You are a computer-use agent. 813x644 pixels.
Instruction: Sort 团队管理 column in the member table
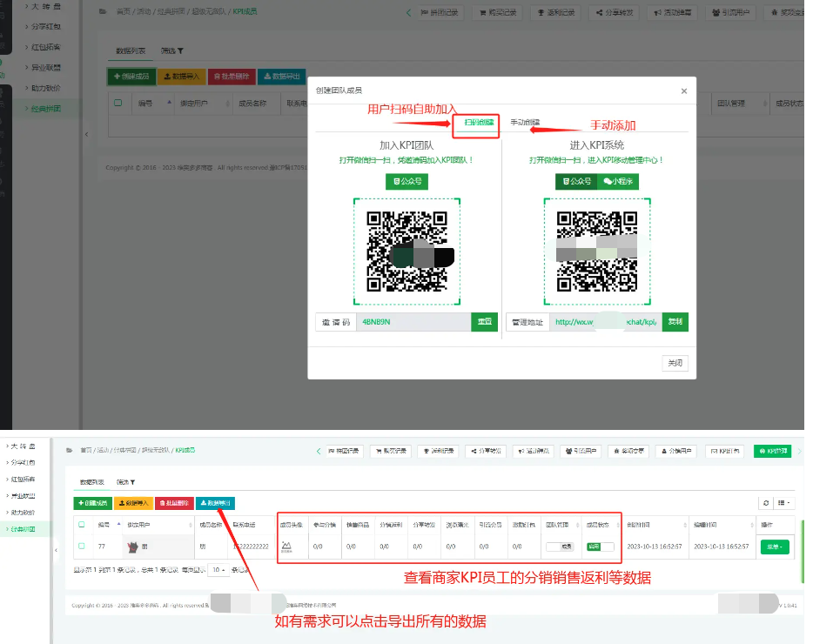561,525
